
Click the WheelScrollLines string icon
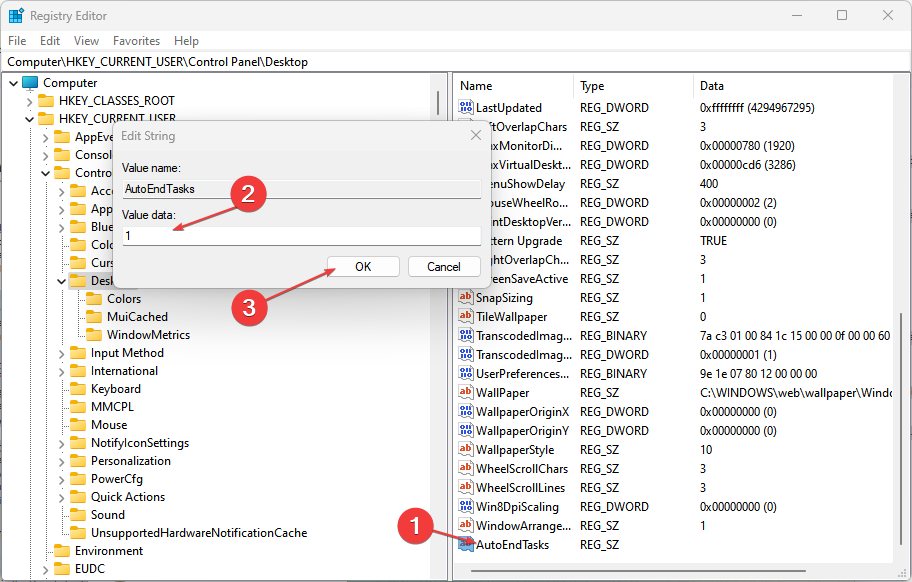[x=466, y=487]
